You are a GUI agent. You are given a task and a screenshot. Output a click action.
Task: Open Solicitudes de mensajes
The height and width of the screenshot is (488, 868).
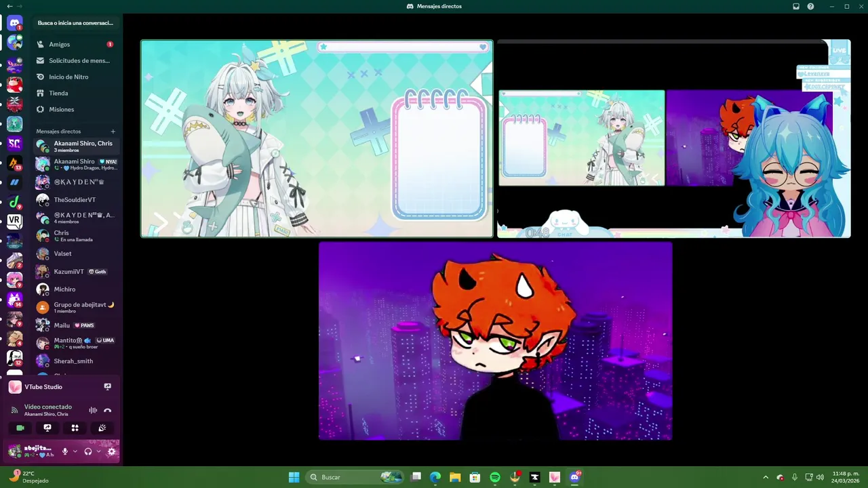pos(76,60)
